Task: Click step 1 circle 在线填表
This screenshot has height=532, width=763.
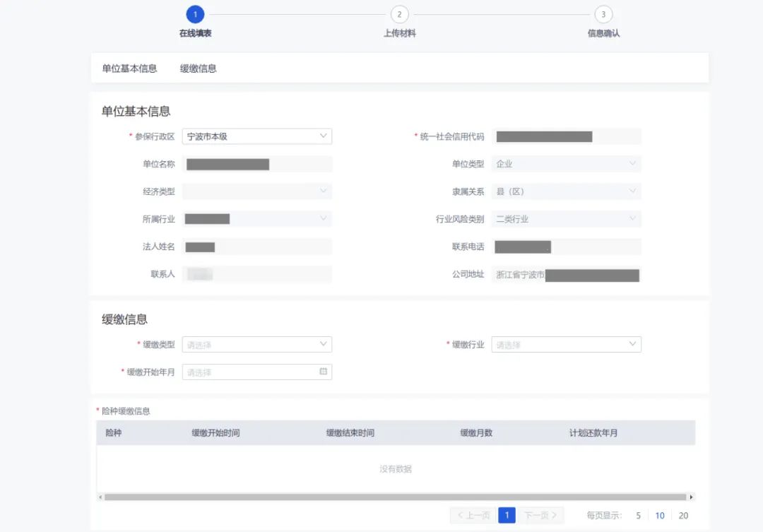Action: coord(195,15)
